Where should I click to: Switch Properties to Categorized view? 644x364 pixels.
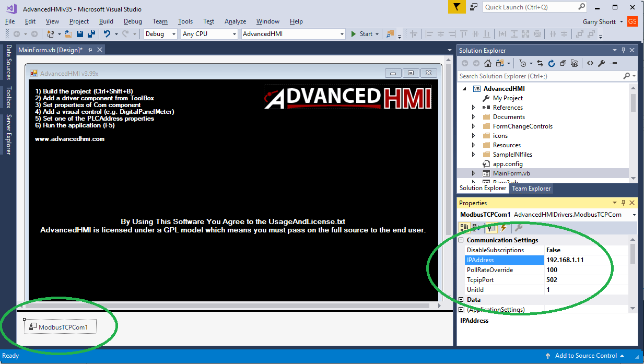click(x=464, y=228)
